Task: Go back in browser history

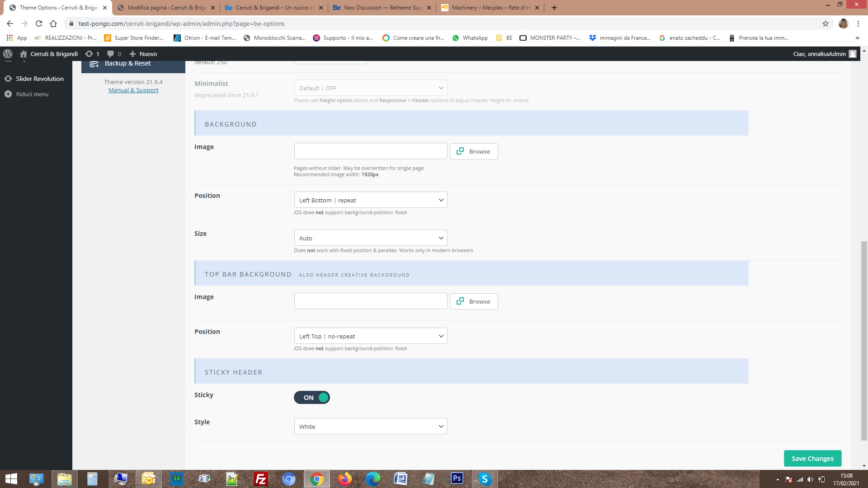Action: pos(10,23)
